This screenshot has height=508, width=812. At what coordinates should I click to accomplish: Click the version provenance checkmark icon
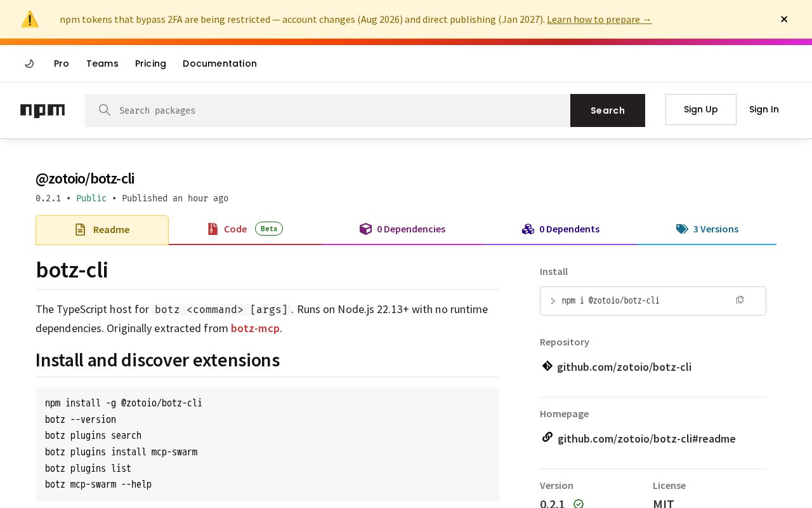click(579, 504)
